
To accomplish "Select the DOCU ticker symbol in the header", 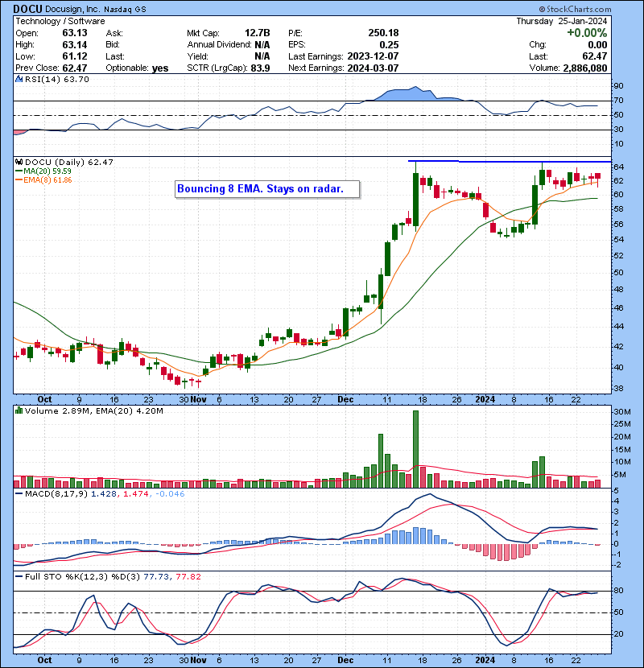I will 27,9.
